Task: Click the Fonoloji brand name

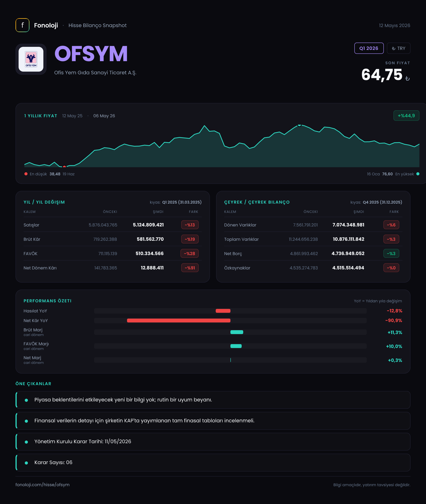Action: (46, 25)
